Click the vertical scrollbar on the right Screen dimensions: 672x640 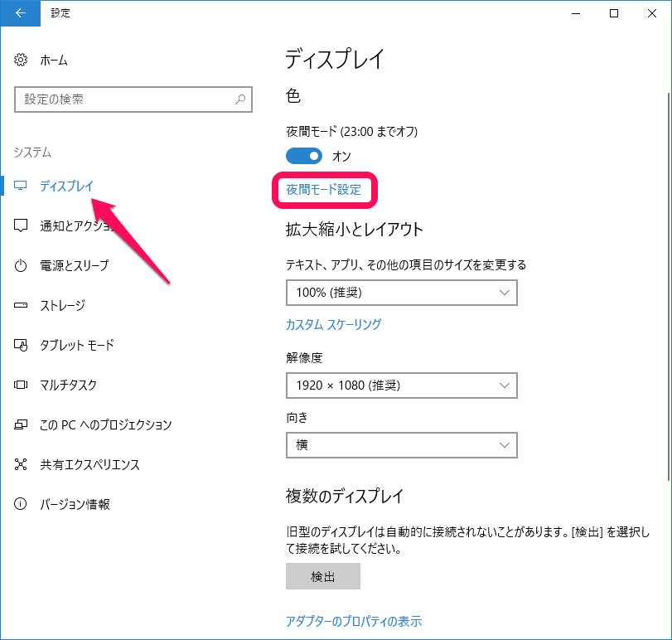[669, 286]
